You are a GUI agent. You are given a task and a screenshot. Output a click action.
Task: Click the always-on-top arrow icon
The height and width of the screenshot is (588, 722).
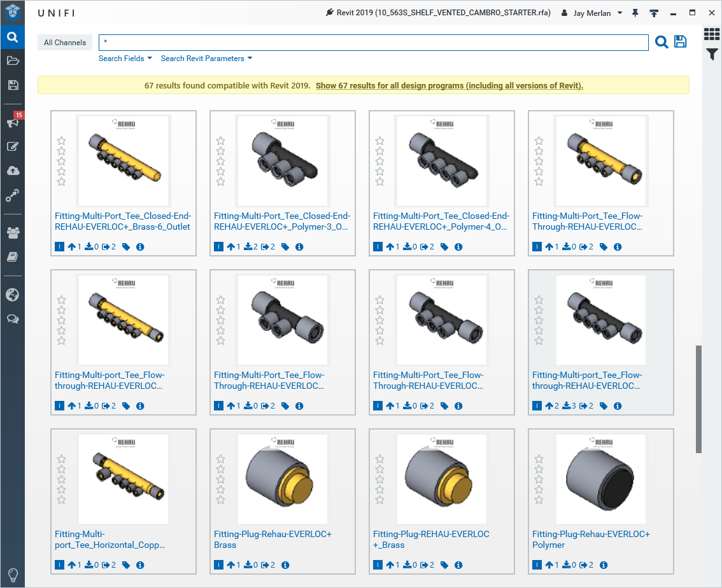[654, 13]
